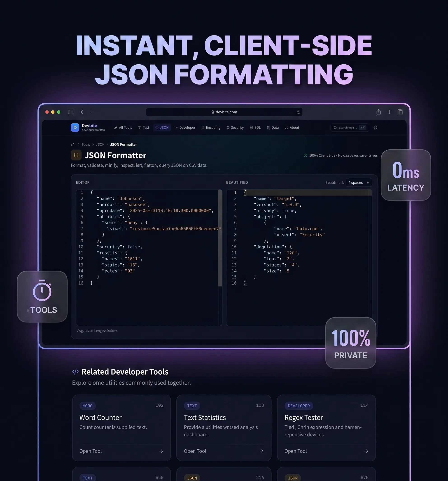Add a new browser tab with plus icon
448x481 pixels.
click(389, 112)
